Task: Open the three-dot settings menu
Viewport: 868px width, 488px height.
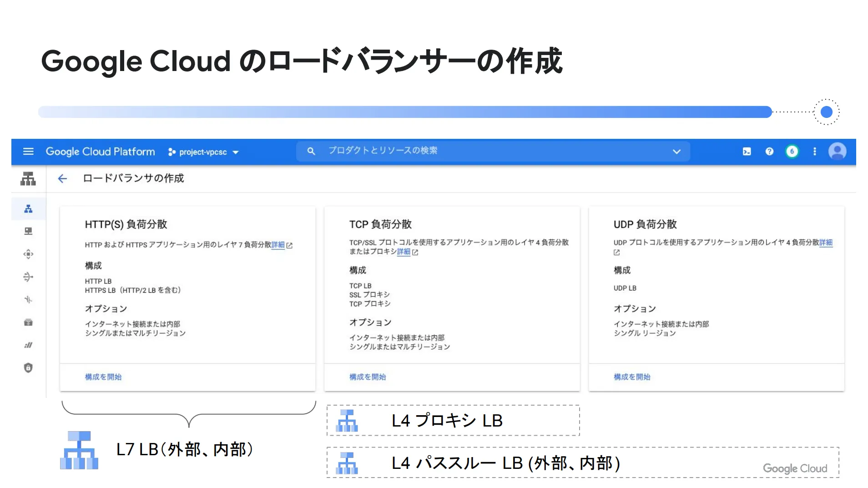Action: 815,152
